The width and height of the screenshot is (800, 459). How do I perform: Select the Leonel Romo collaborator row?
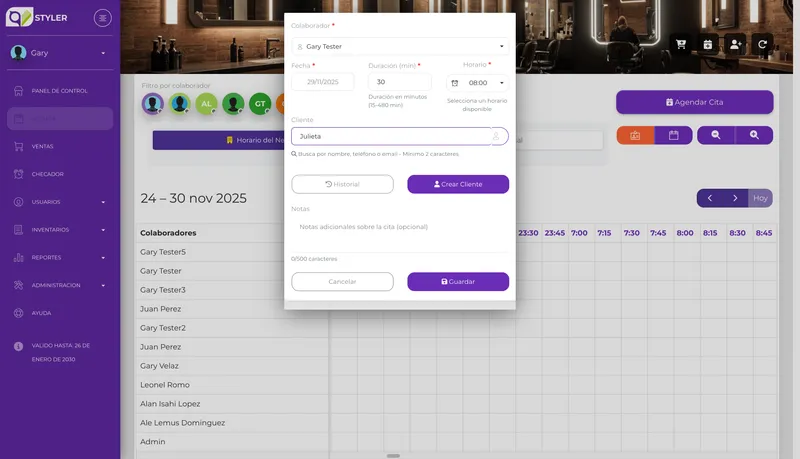[x=232, y=385]
